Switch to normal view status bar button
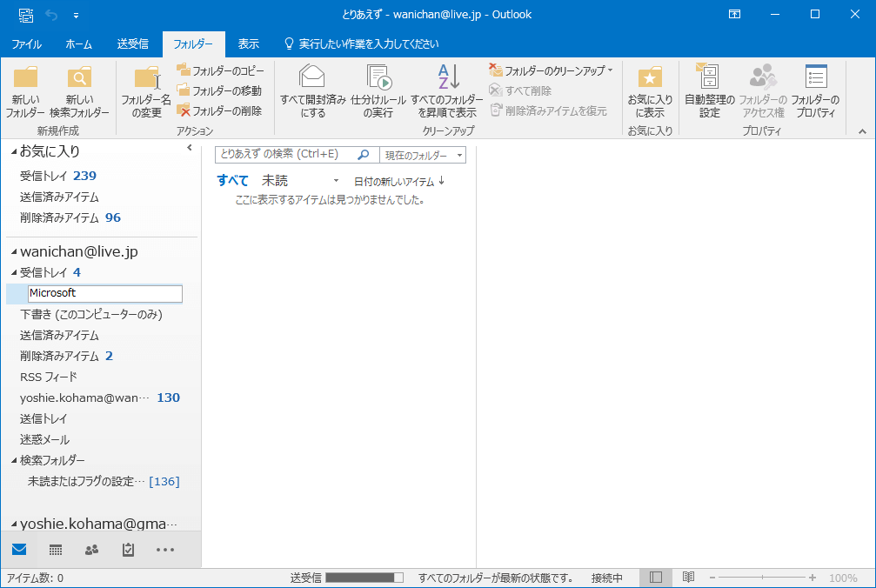This screenshot has height=588, width=876. [x=656, y=578]
